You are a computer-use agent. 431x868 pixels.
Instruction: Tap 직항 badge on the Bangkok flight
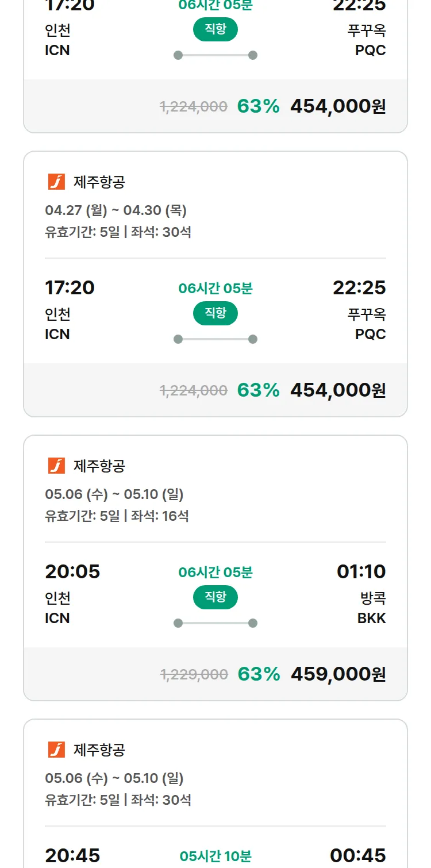[x=215, y=598]
